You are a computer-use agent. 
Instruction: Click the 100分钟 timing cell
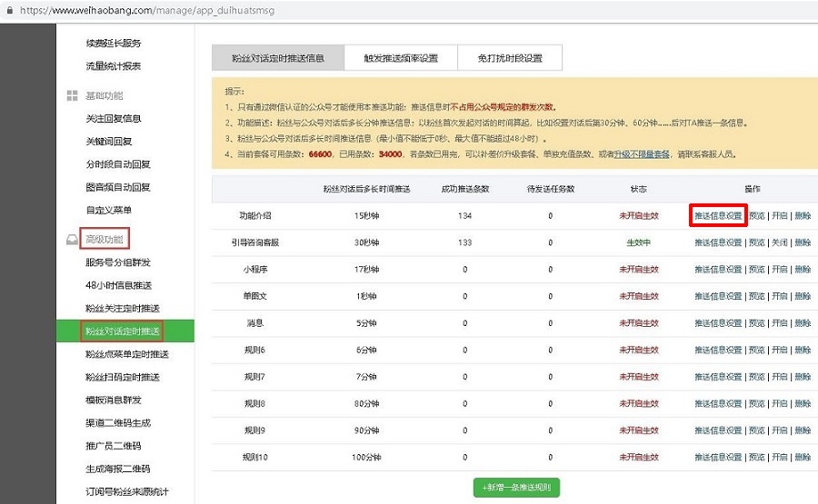[366, 457]
